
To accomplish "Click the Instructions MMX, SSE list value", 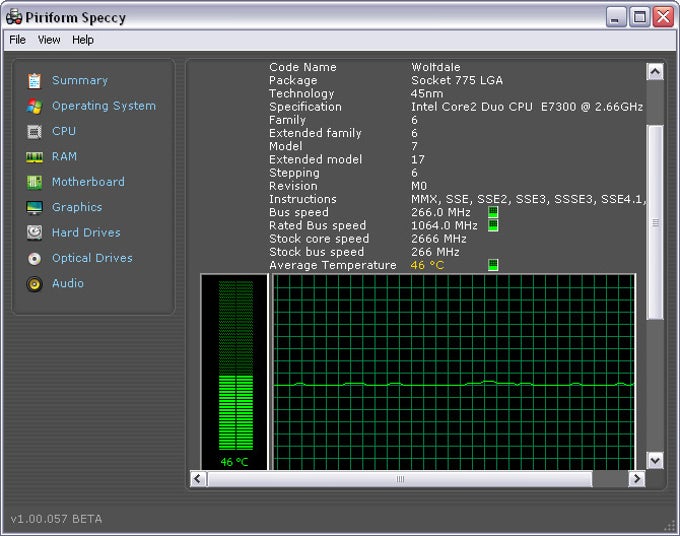I will 528,199.
